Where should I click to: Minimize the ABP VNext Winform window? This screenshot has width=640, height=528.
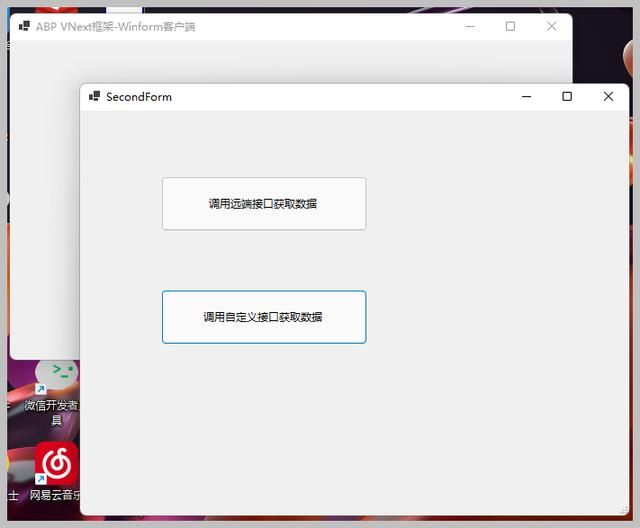(x=469, y=26)
